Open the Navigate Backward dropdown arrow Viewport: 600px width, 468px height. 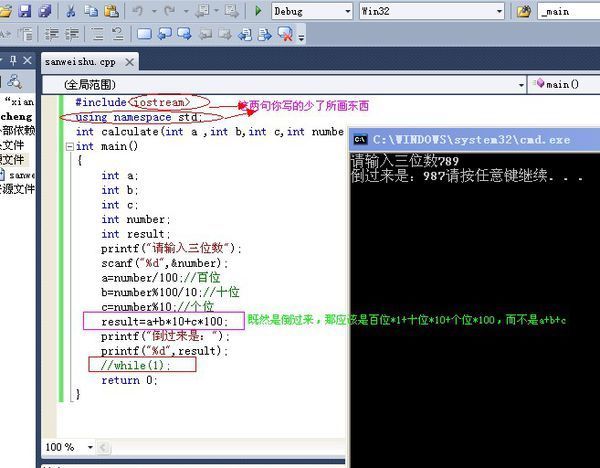(x=217, y=11)
